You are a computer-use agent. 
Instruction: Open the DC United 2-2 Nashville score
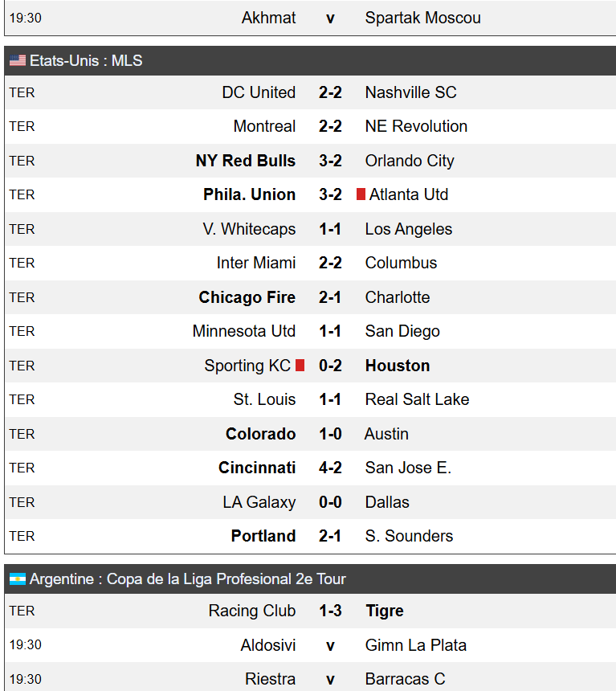pyautogui.click(x=330, y=92)
